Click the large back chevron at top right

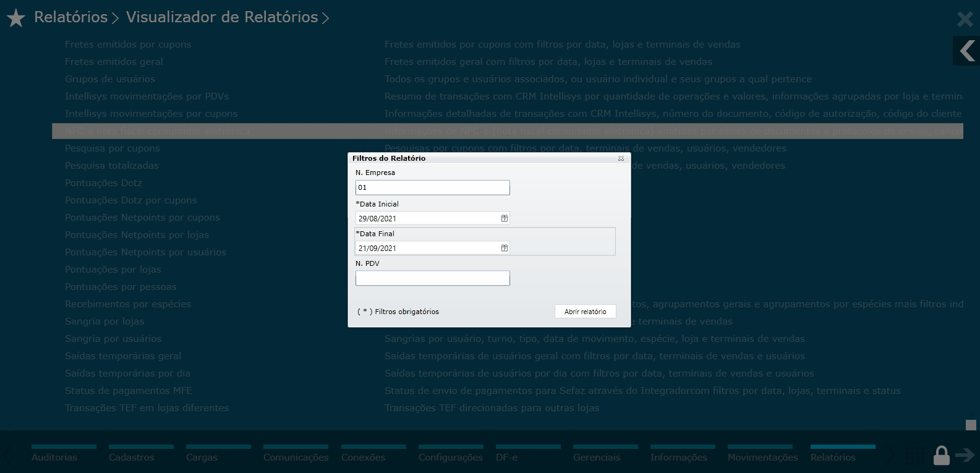pos(967,51)
